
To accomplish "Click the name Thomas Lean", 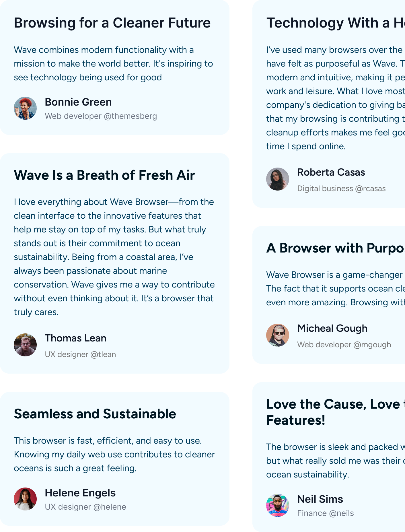I will coord(76,338).
